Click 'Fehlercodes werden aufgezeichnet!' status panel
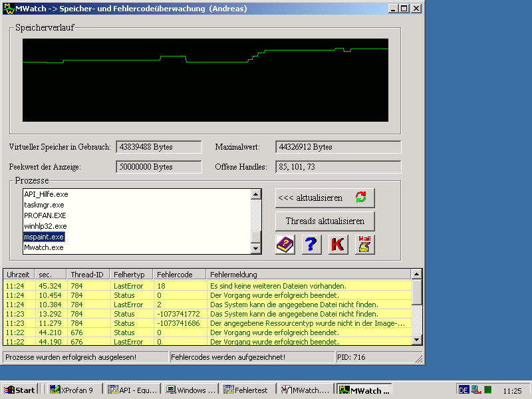The height and width of the screenshot is (399, 532). click(252, 357)
